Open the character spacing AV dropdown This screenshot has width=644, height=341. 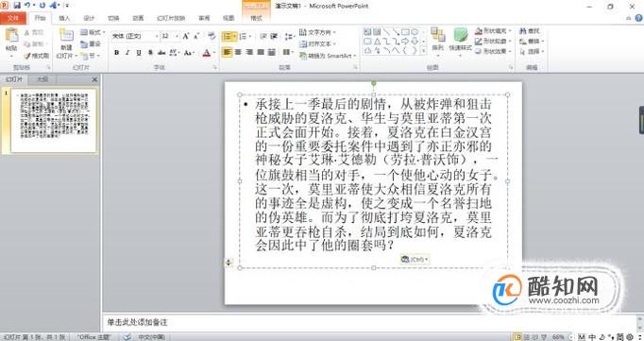tap(174, 53)
